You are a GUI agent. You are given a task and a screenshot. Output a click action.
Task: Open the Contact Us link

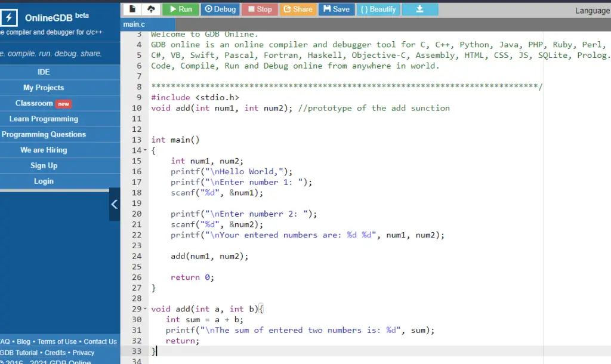(100, 341)
